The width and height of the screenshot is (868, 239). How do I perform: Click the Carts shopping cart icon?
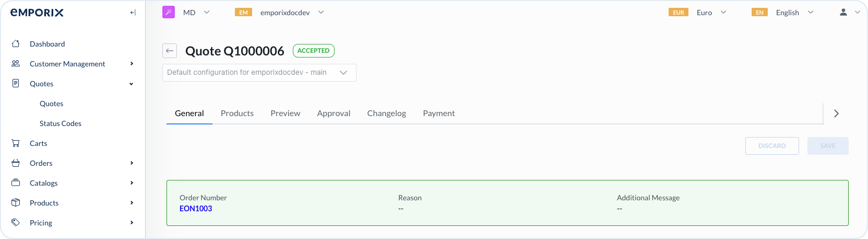click(x=16, y=143)
